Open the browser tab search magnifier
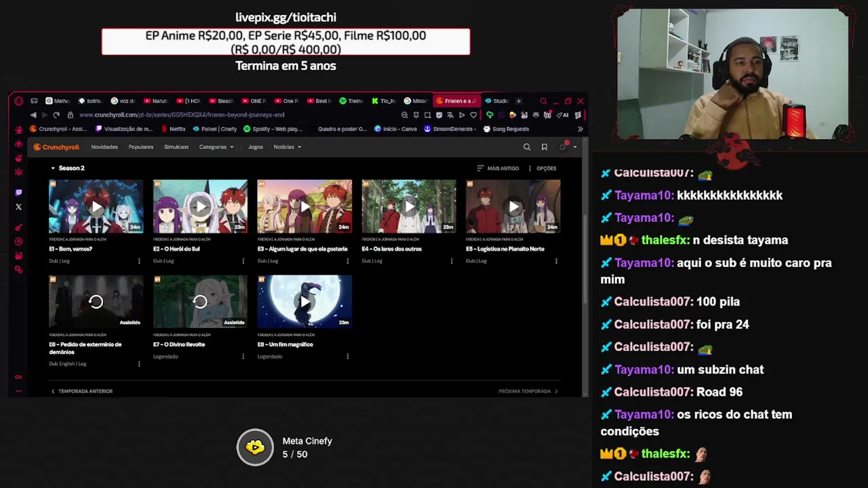 pos(543,101)
